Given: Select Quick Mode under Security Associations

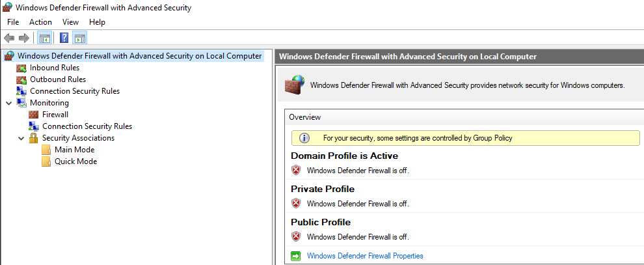Looking at the screenshot, I should 76,161.
